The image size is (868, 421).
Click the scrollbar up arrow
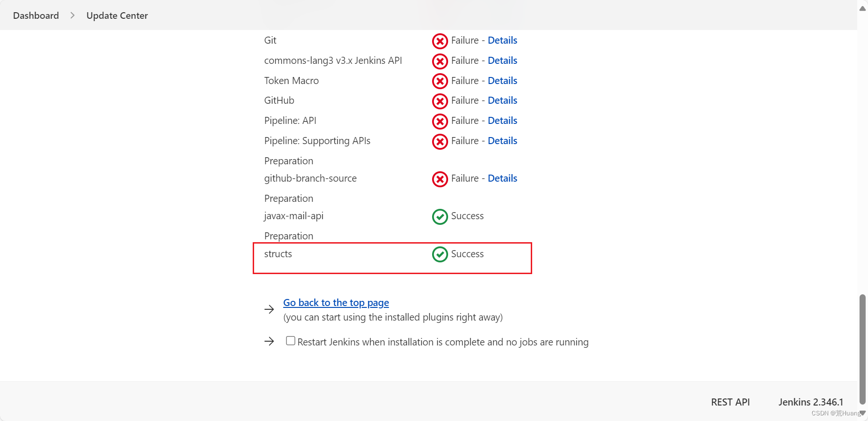862,8
